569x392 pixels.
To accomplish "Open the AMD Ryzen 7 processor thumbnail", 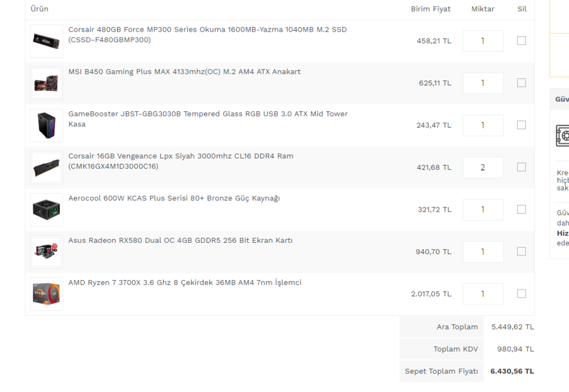I will coord(46,294).
